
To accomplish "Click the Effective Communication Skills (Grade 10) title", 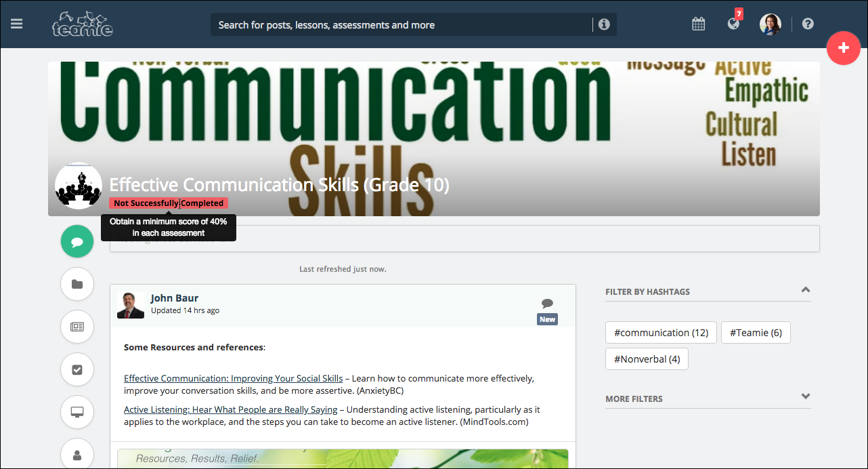I will 279,184.
